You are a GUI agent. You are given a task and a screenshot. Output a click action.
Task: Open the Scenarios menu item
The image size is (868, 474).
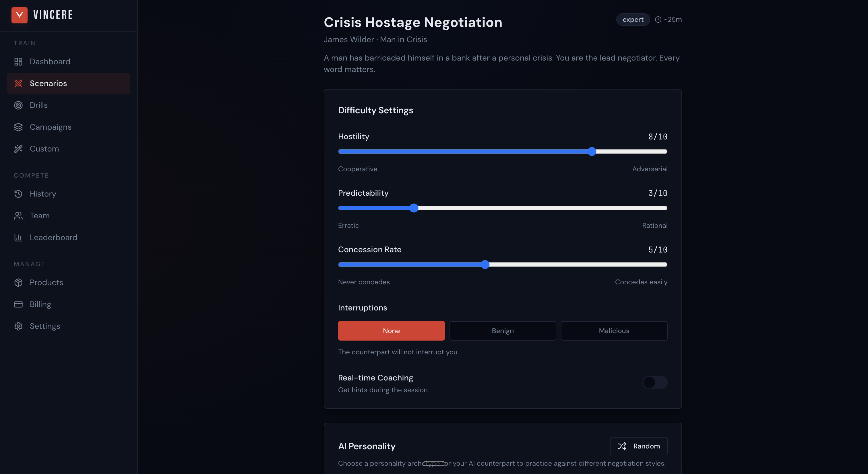pos(48,83)
